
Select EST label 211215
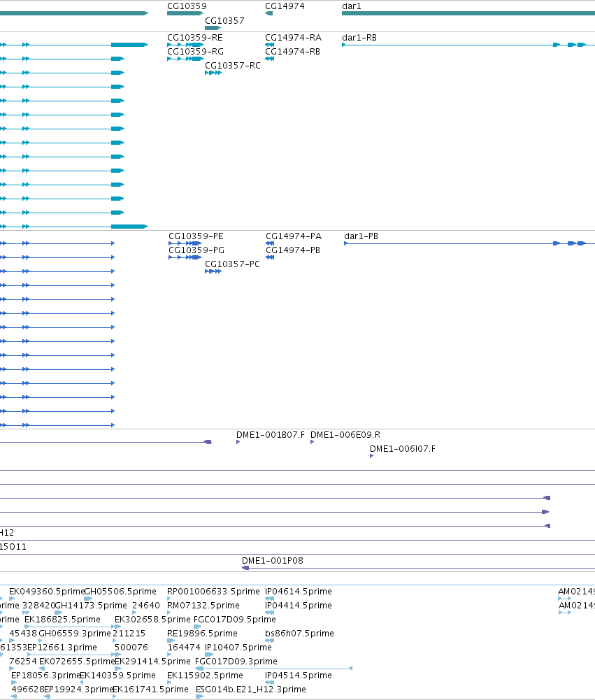click(x=129, y=634)
